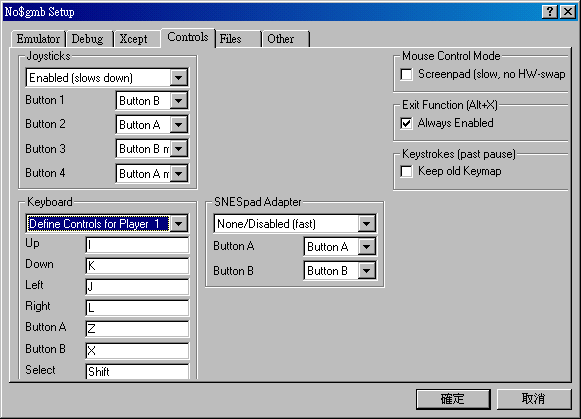The height and width of the screenshot is (419, 581).
Task: Open the Files tab
Action: pyautogui.click(x=237, y=39)
